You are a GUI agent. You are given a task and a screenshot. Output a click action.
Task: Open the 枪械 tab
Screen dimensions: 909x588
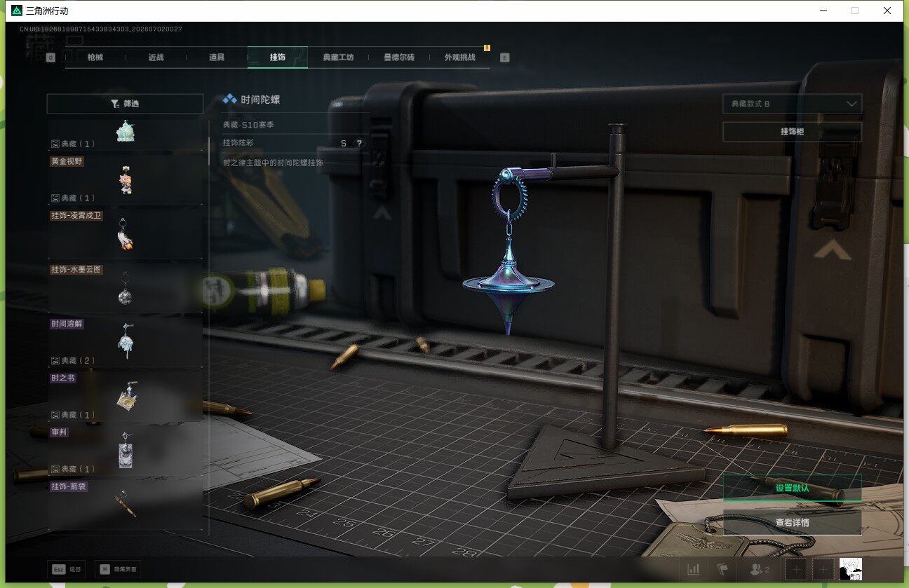tap(95, 57)
